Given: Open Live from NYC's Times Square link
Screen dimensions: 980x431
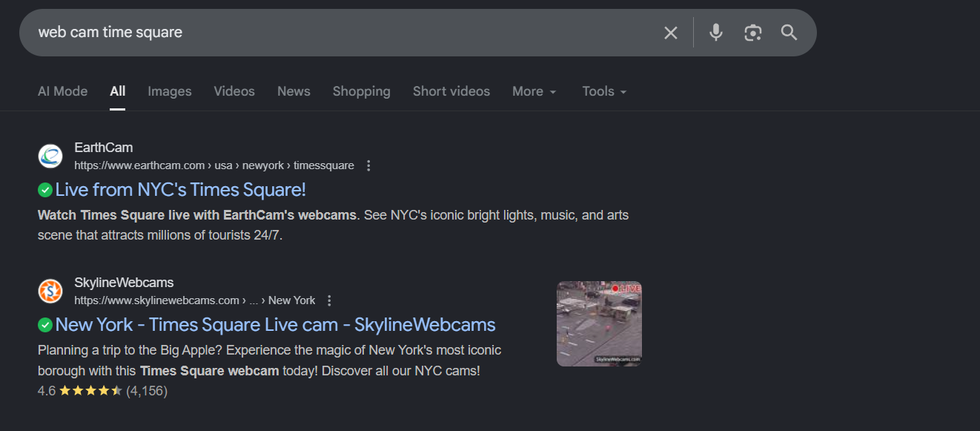Looking at the screenshot, I should [x=181, y=190].
